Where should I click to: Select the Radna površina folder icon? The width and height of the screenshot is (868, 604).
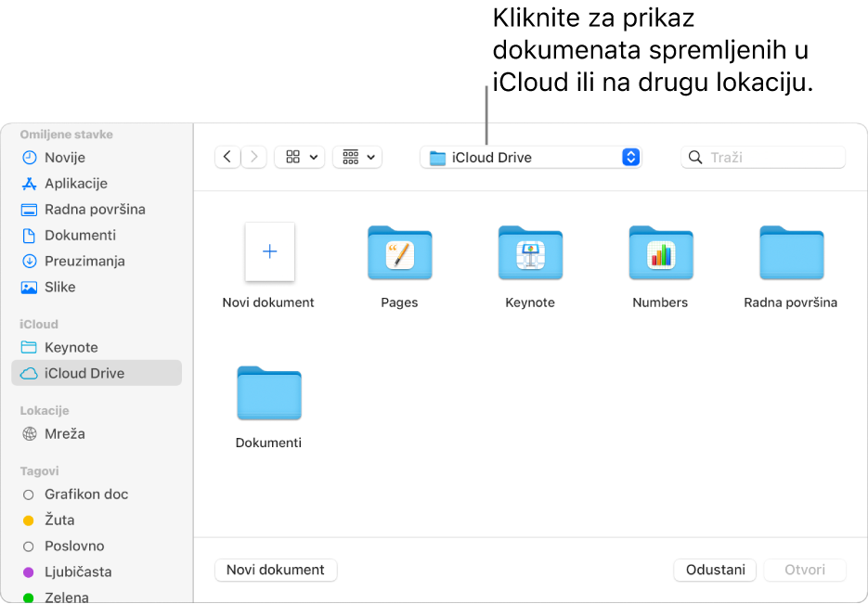coord(792,252)
